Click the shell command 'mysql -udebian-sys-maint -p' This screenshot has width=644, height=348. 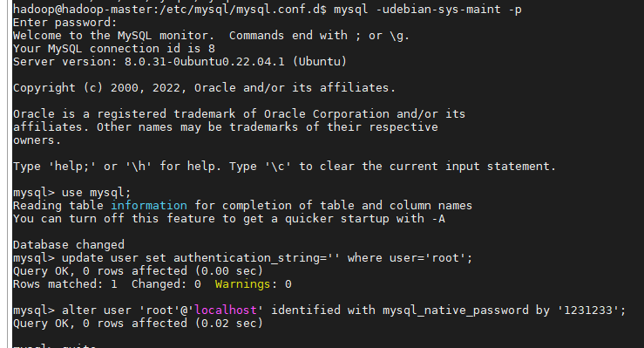[x=428, y=10]
